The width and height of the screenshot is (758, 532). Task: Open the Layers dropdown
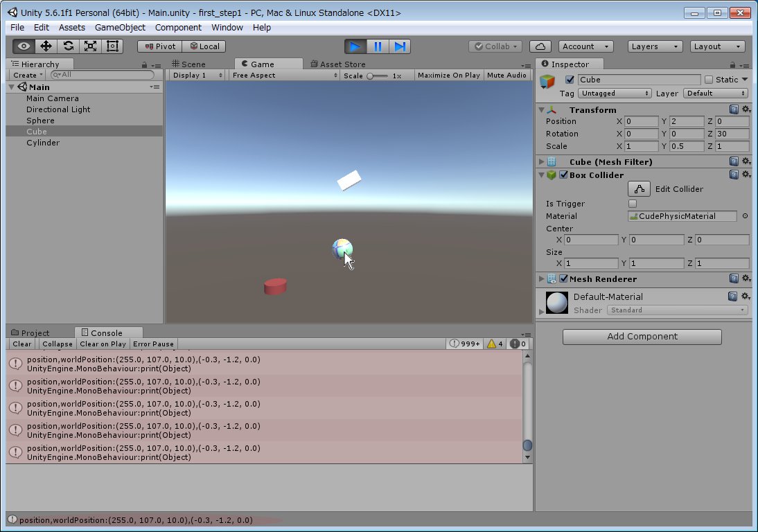click(x=655, y=46)
